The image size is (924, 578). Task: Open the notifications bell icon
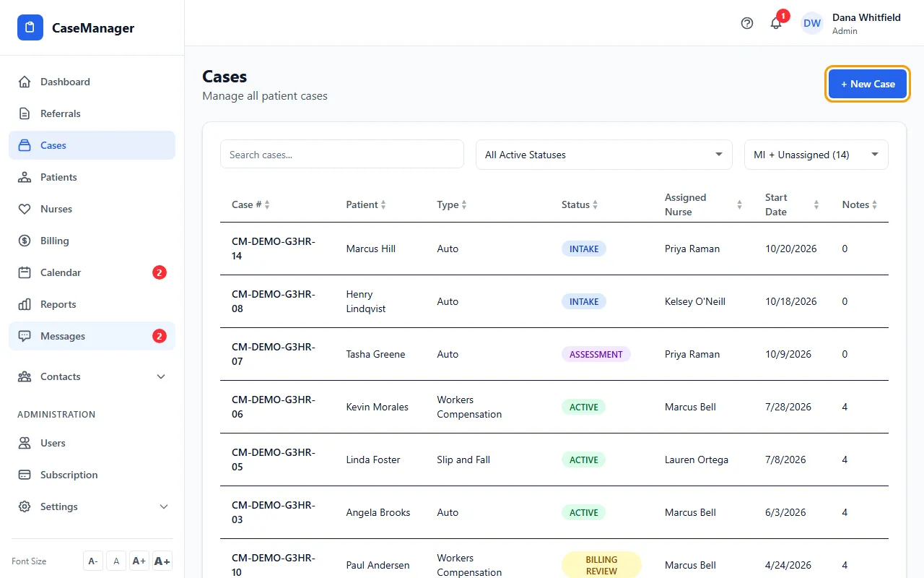776,23
